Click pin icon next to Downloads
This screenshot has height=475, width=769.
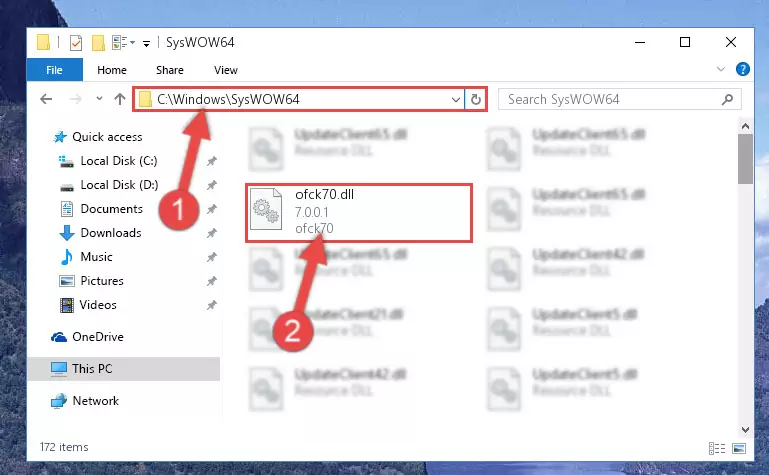coord(211,233)
